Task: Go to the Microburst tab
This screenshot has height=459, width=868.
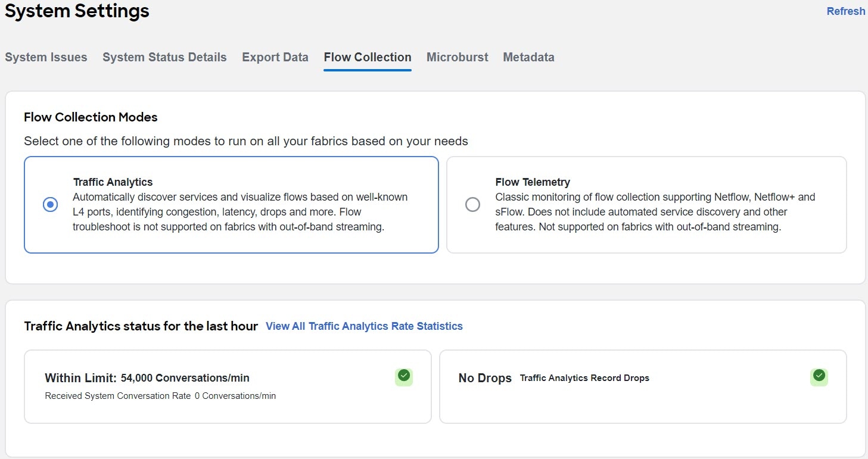Action: [x=458, y=57]
